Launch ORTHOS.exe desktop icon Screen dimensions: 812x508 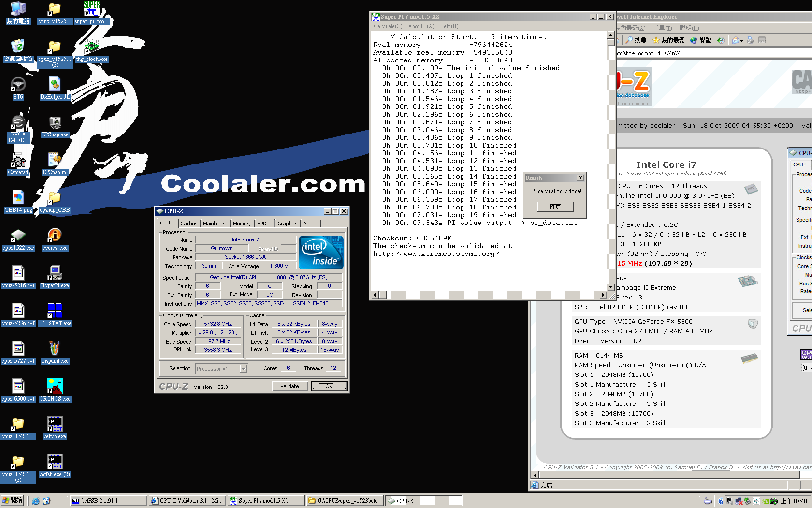coord(55,390)
